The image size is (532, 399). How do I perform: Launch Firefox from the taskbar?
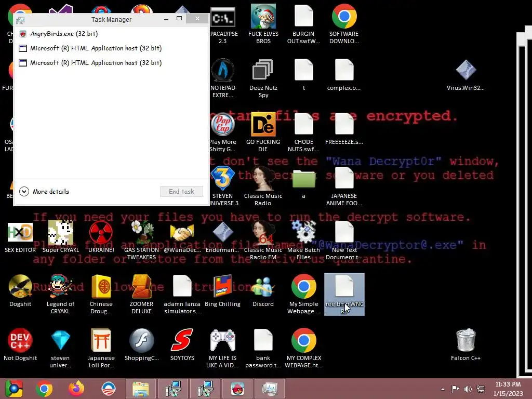tap(76, 389)
